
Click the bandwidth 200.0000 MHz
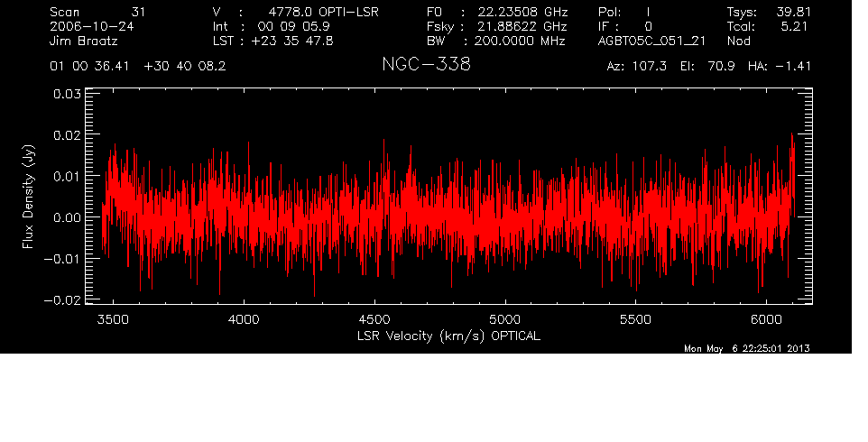(x=519, y=41)
